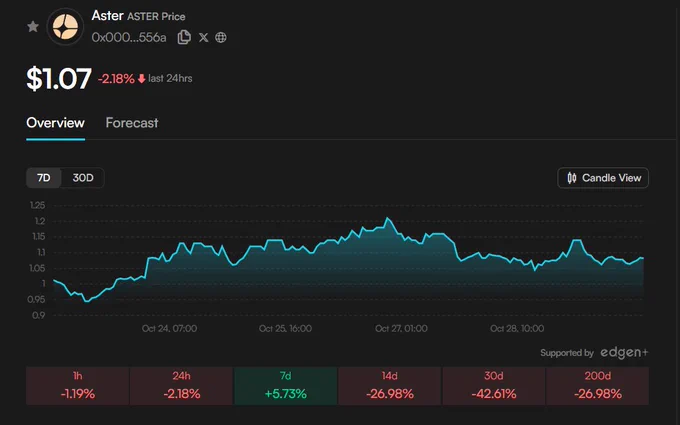Switch chart to Candle View
The height and width of the screenshot is (425, 680).
point(603,178)
